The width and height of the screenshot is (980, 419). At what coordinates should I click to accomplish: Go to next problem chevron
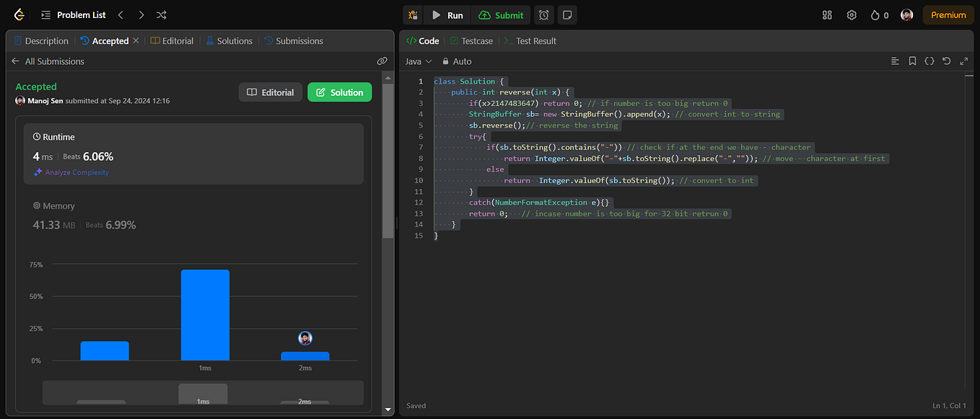pyautogui.click(x=141, y=14)
